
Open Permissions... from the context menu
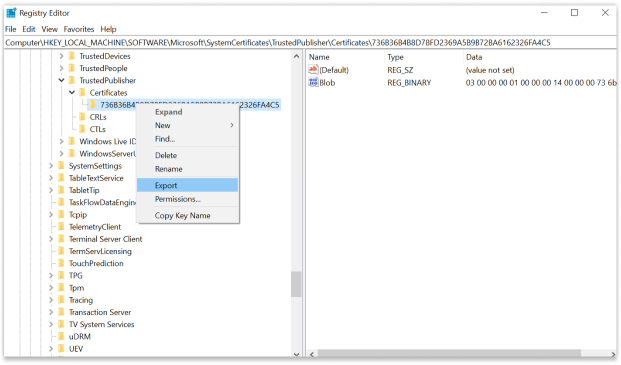coord(188,199)
